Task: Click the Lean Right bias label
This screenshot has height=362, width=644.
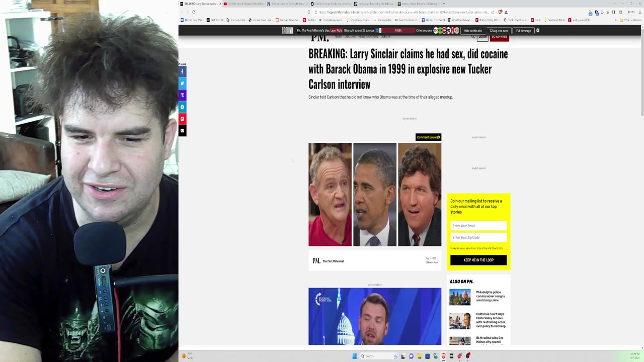Action: (x=337, y=31)
